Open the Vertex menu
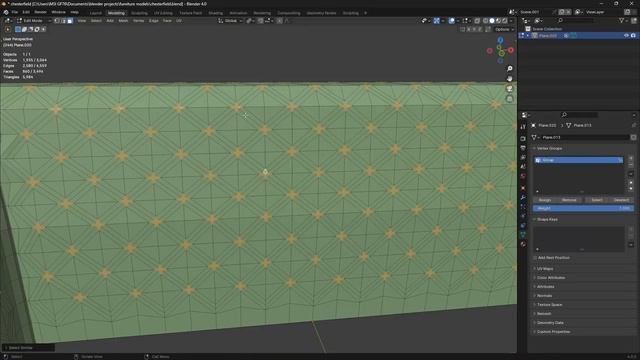640x360 pixels. 138,20
